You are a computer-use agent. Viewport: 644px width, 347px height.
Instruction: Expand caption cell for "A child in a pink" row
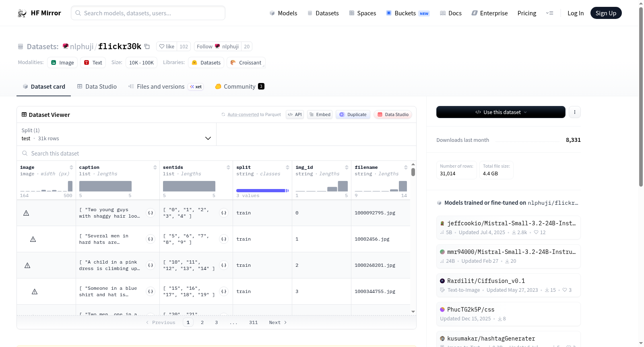(x=151, y=265)
